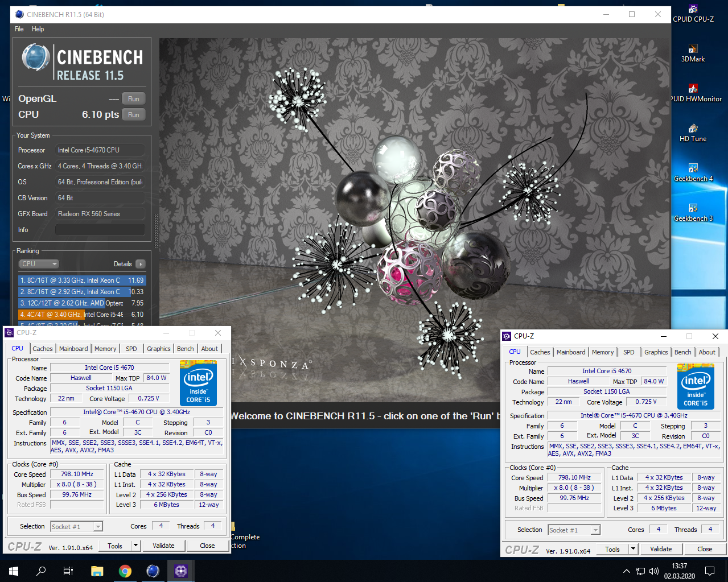Select the CPU tab in right CPU-Z
This screenshot has height=582, width=728.
click(x=515, y=352)
